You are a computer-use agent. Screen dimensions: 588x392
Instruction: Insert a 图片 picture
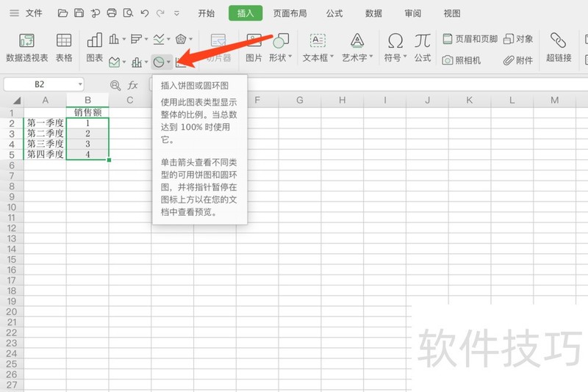coord(254,48)
